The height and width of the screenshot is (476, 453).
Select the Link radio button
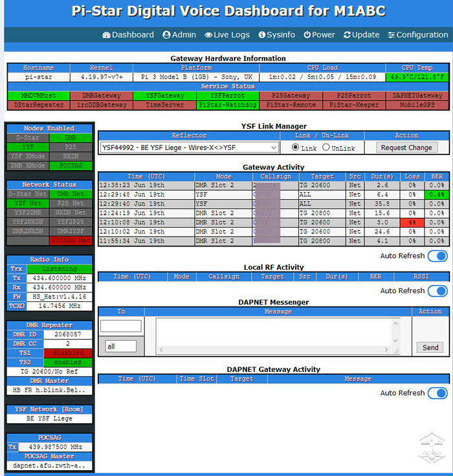295,147
